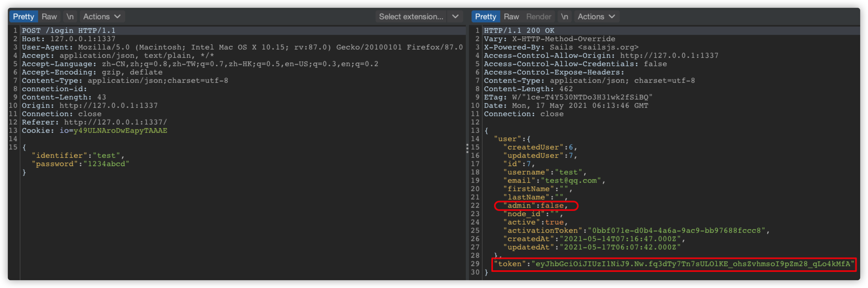
Task: Open the Render tab in response pane
Action: [538, 16]
